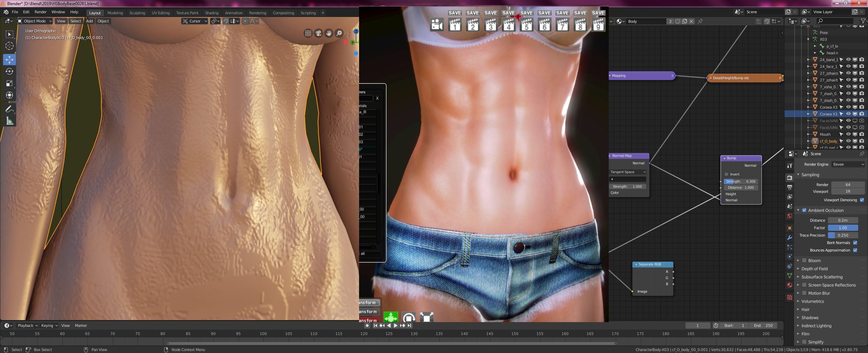The image size is (868, 353).
Task: Switch to the Shading workspace tab
Action: pos(212,13)
